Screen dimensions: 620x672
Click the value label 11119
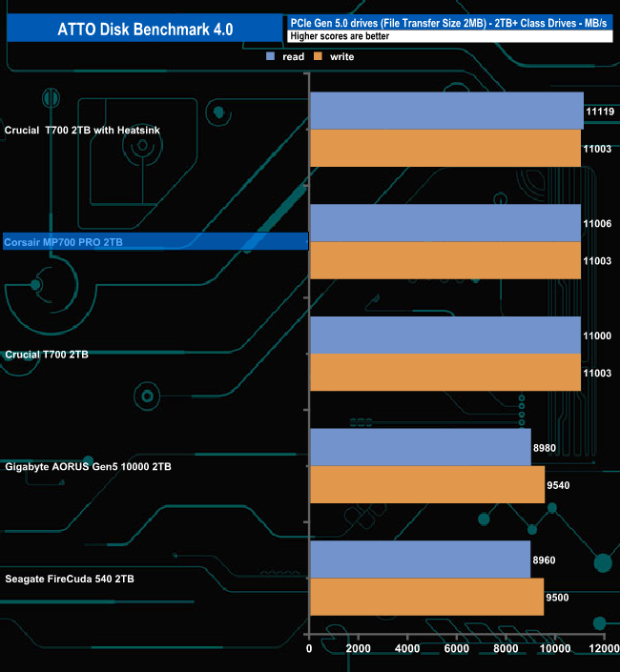point(600,112)
